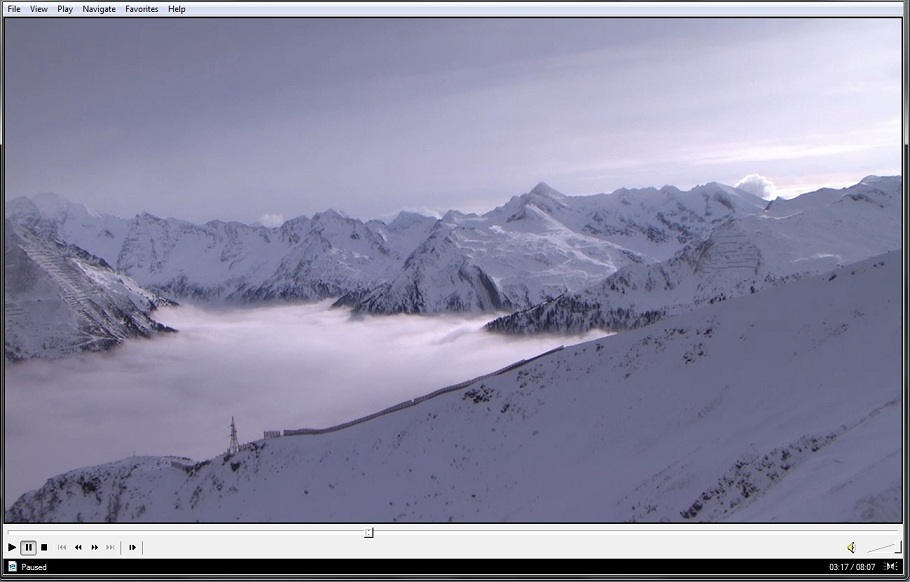This screenshot has height=582, width=910.
Task: Open the View menu
Action: pyautogui.click(x=38, y=9)
